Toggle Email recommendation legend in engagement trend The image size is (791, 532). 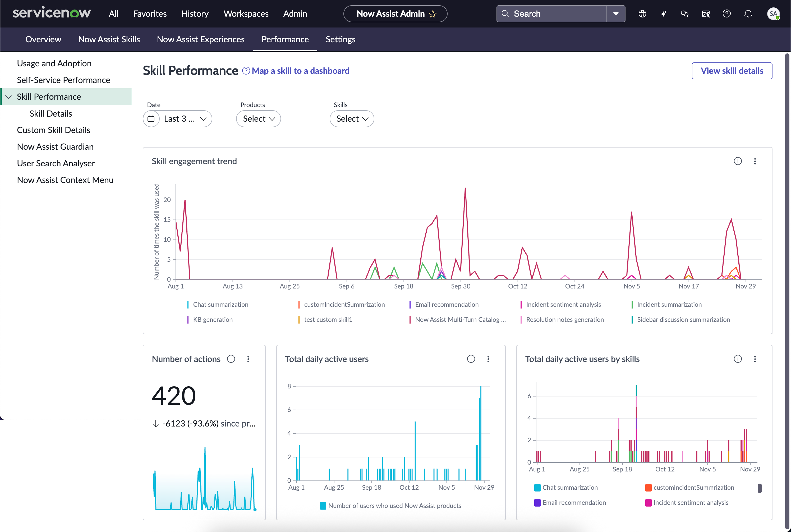pyautogui.click(x=444, y=304)
